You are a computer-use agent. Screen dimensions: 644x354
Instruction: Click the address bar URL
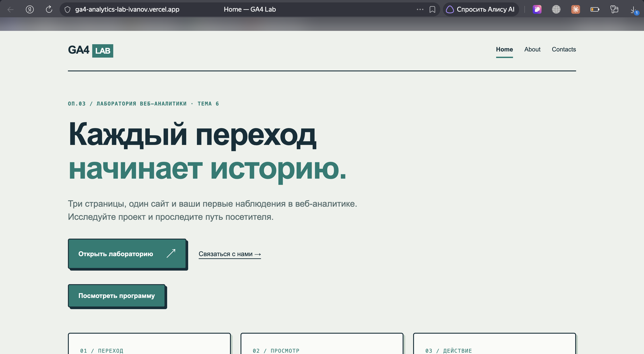pos(127,9)
